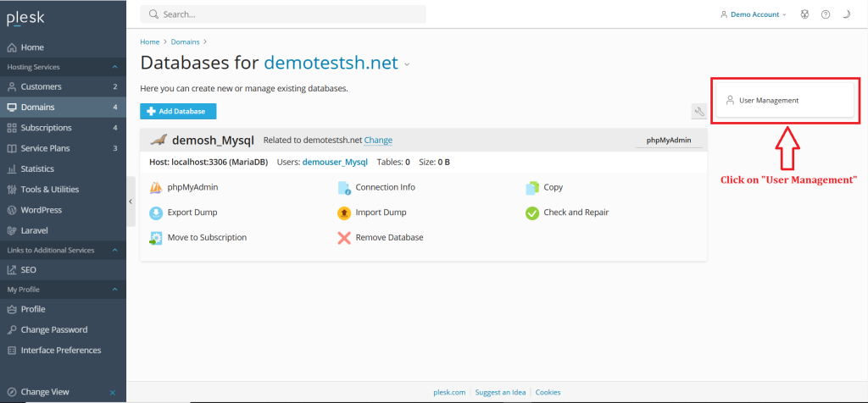868x403 pixels.
Task: Click the Connection Info document icon
Action: click(x=344, y=188)
